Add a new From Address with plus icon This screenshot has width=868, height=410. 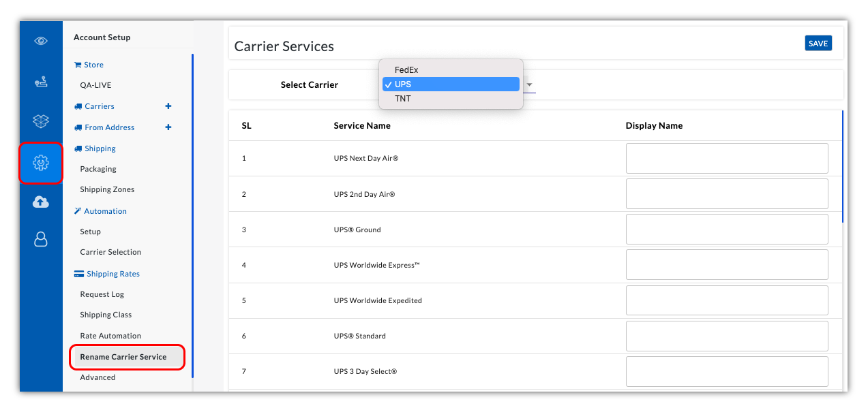coord(168,127)
